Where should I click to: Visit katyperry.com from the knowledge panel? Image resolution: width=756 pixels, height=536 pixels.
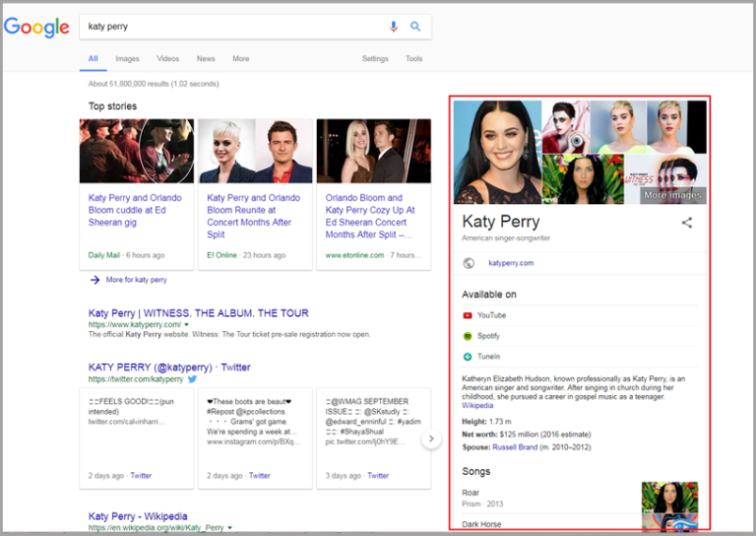(511, 263)
